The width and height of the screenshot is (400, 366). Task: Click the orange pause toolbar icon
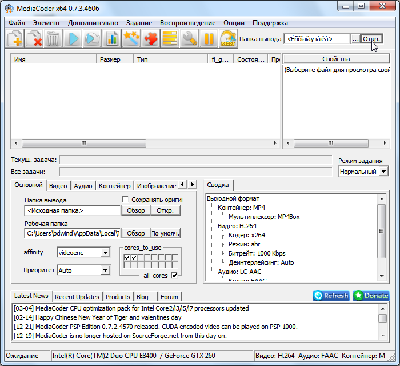[209, 39]
